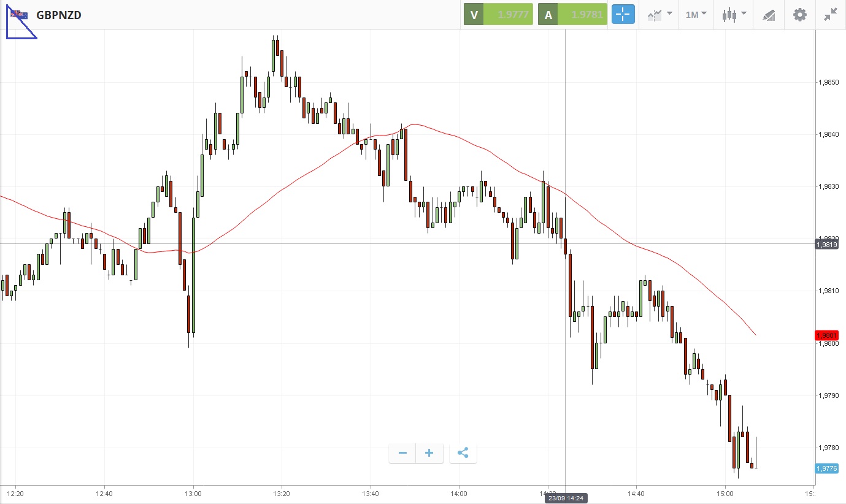The image size is (846, 504).
Task: Click the 23/09 14:24 crosshair time label
Action: click(x=566, y=498)
